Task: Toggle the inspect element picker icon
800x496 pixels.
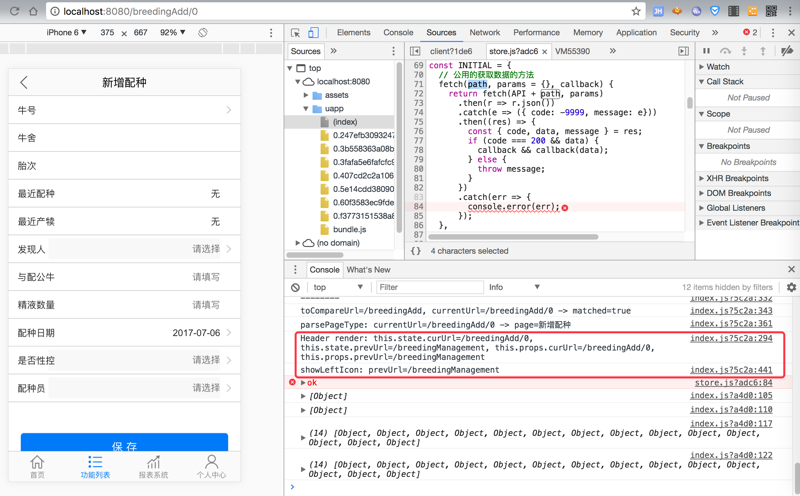Action: 295,33
